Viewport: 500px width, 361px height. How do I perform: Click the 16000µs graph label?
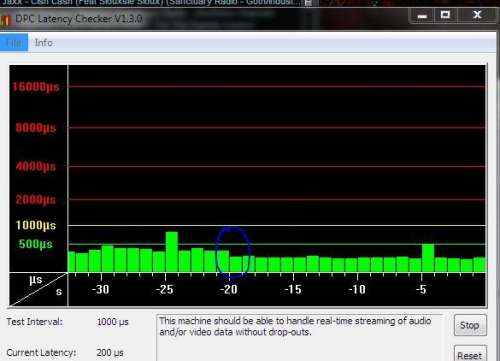pos(36,87)
